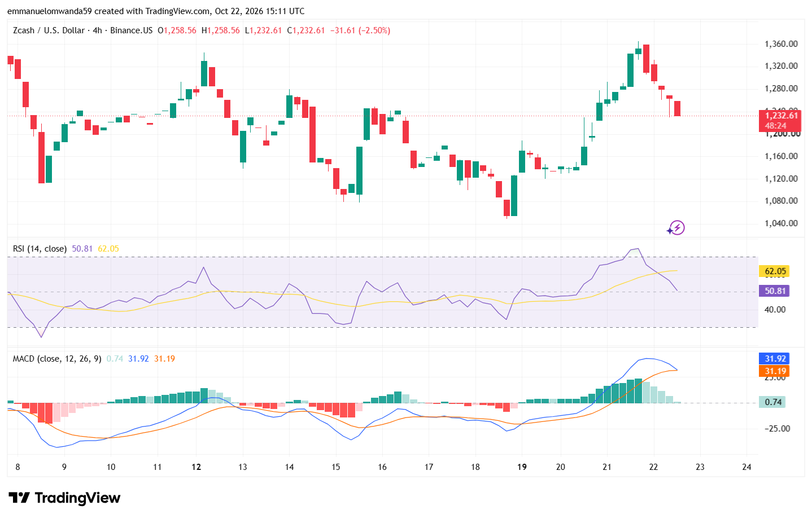Screen dimensions: 812x519
Task: Click the RSI (14, close) indicator label
Action: (x=40, y=249)
